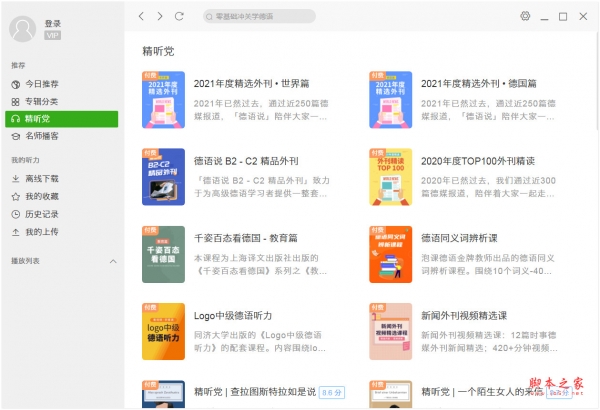This screenshot has height=410, width=600.
Task: Click title 新闻外刊视频精选课
Action: [x=464, y=315]
